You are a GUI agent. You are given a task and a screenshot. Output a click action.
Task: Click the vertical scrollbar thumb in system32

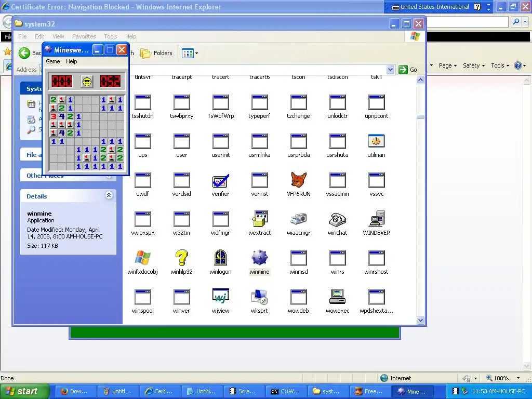(x=420, y=117)
